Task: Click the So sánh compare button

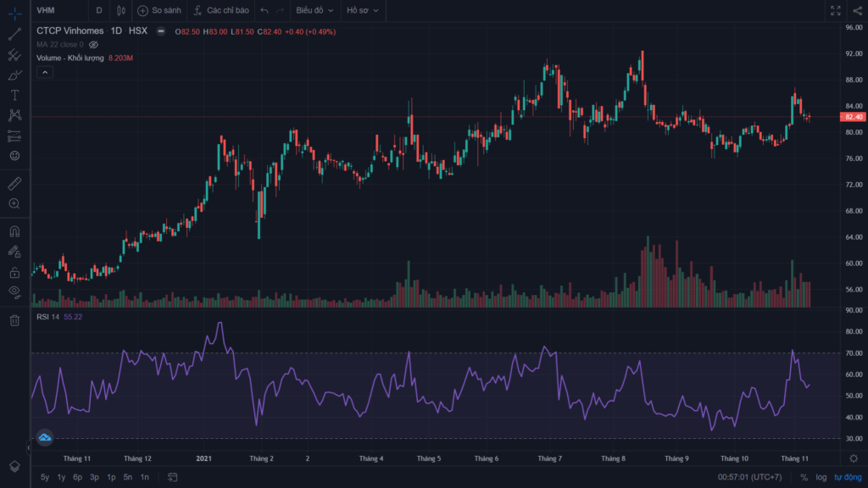Action: (x=159, y=10)
